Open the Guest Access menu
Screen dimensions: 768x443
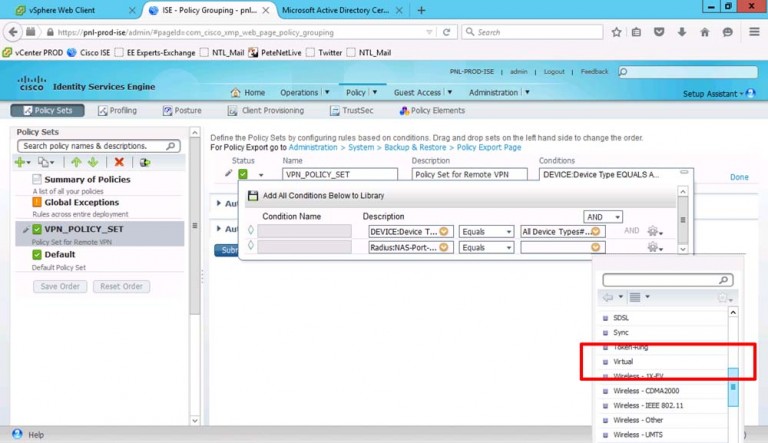pos(417,93)
